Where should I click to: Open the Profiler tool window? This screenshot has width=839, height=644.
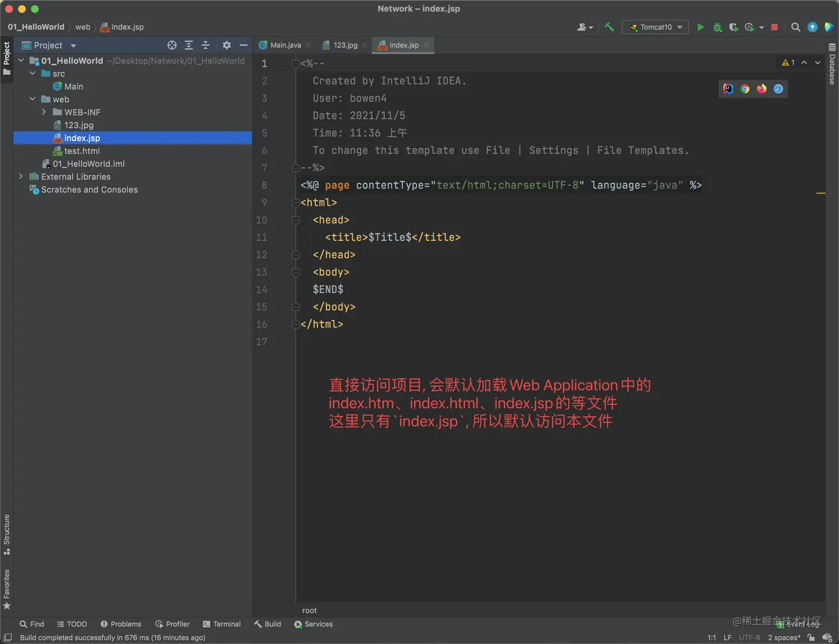point(172,624)
